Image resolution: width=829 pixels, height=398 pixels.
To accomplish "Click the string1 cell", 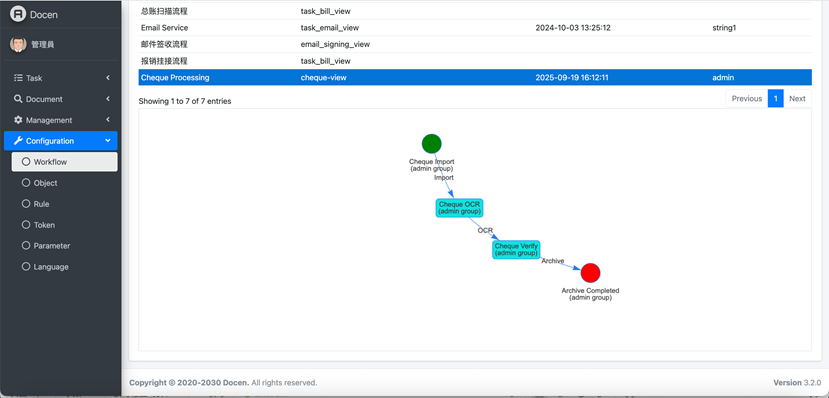I will 724,27.
